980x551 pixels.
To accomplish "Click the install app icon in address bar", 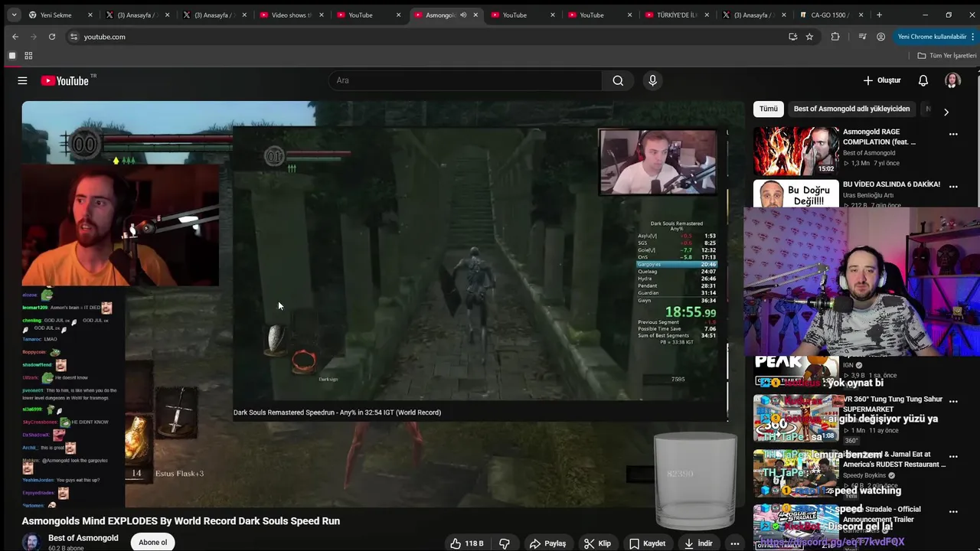I will click(793, 37).
